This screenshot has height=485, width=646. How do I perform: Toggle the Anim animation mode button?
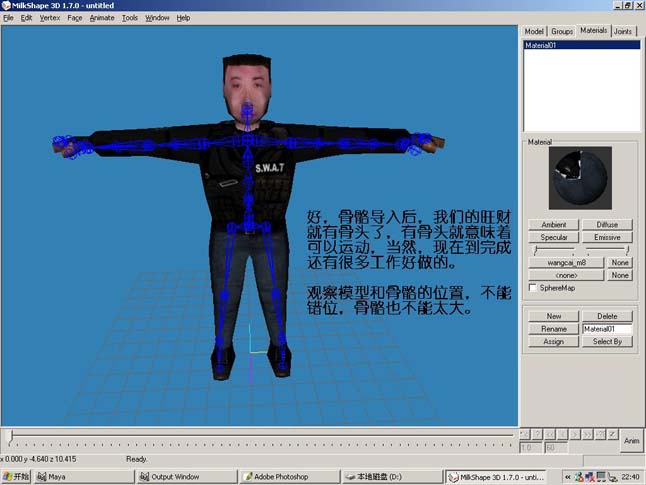coord(631,441)
